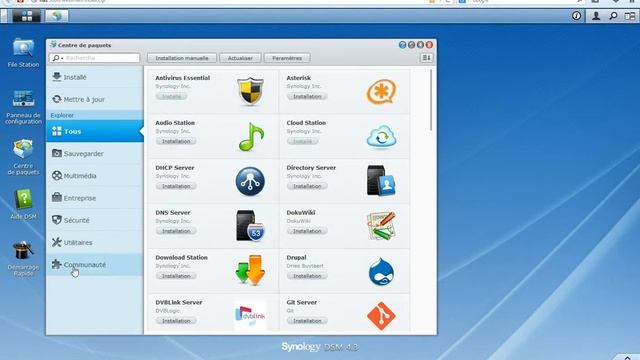Select the Mettre à jour category
The width and height of the screenshot is (640, 360).
tap(95, 99)
